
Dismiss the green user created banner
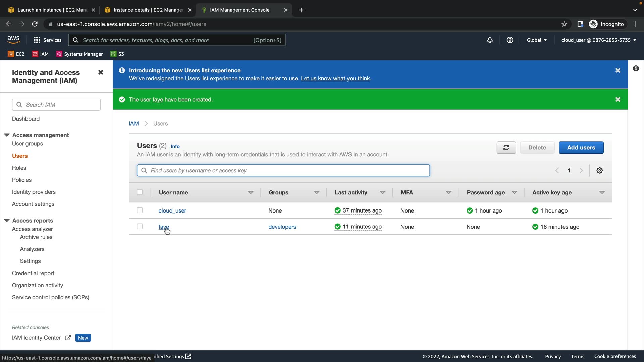(618, 100)
